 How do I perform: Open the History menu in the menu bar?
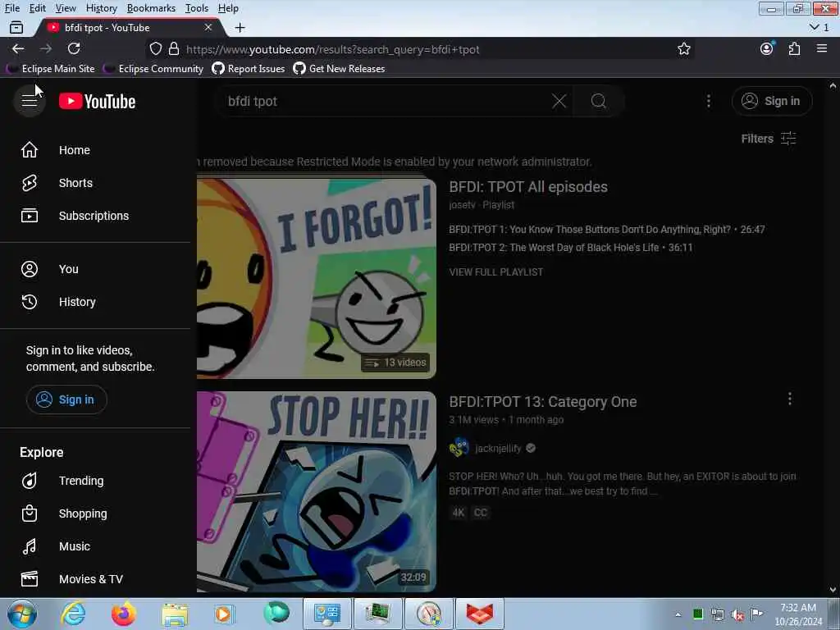(x=101, y=8)
